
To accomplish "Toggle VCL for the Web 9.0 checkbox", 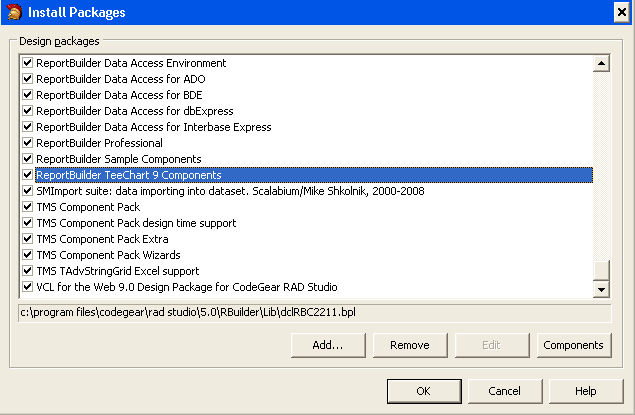I will pyautogui.click(x=28, y=287).
